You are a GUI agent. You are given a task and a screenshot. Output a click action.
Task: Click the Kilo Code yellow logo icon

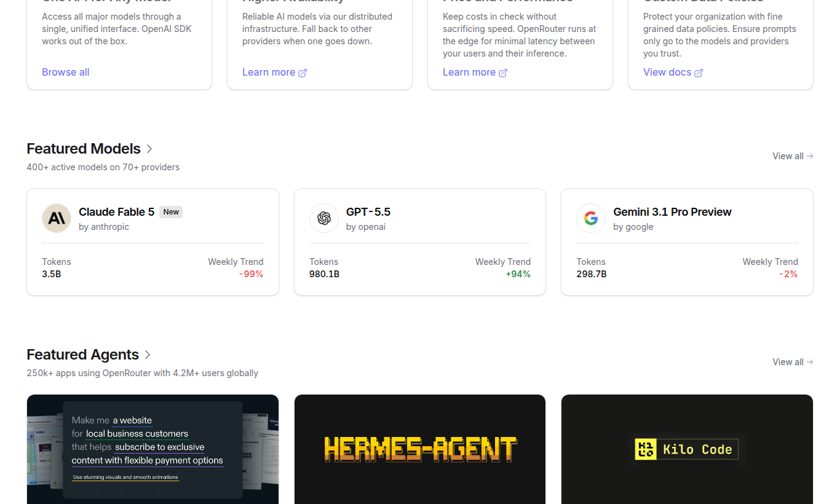645,449
